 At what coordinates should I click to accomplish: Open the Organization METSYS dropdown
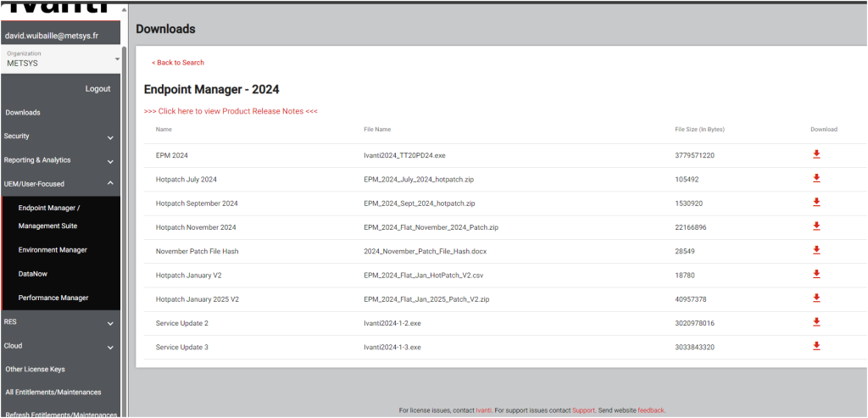[x=60, y=59]
